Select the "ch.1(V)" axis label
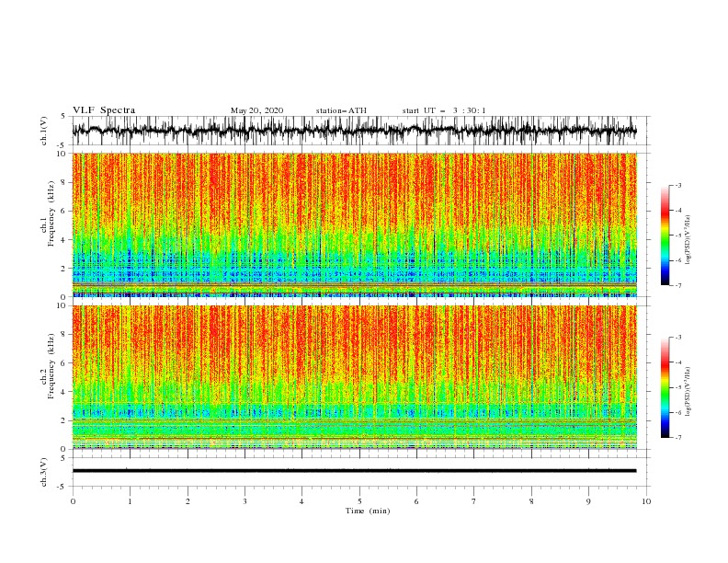The height and width of the screenshot is (563, 728). click(x=44, y=131)
